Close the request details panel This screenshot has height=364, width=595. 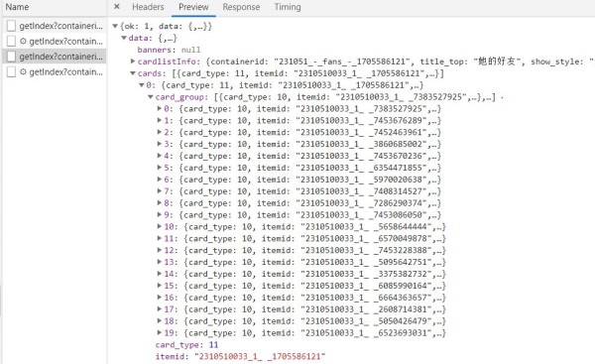117,7
